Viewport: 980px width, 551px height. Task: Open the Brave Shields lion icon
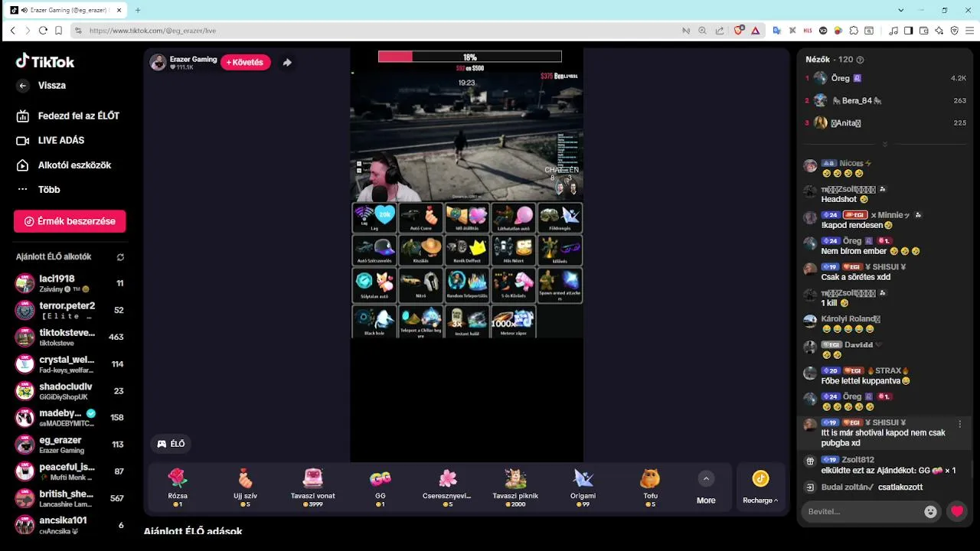tap(739, 31)
